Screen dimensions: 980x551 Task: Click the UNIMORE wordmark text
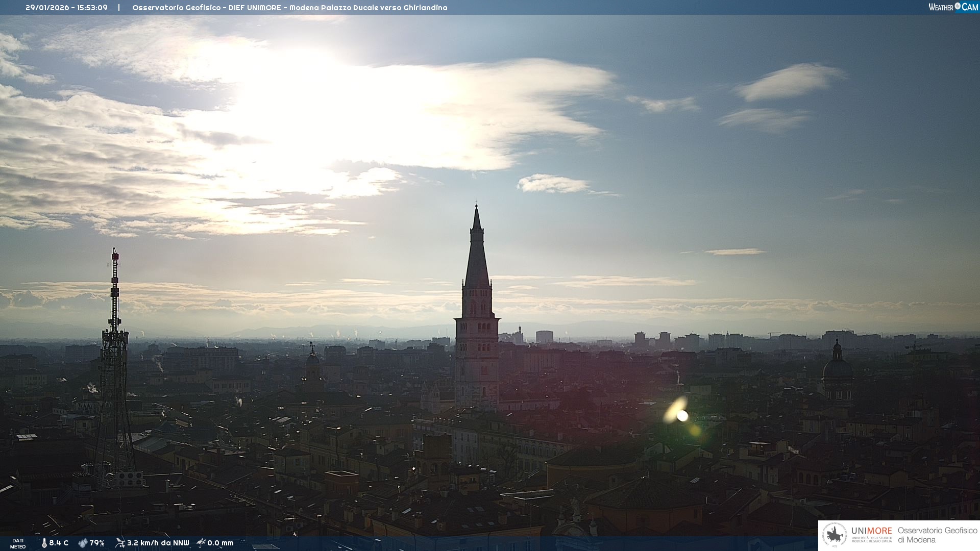(871, 531)
